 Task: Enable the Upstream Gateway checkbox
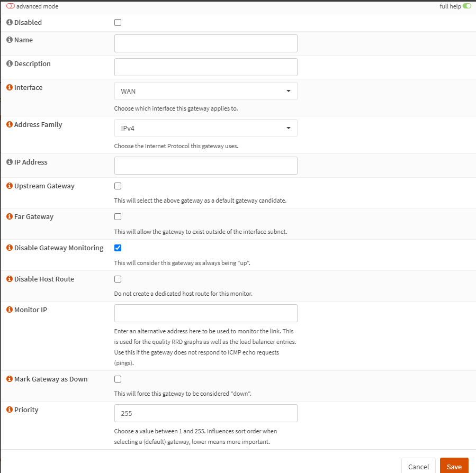click(x=118, y=186)
